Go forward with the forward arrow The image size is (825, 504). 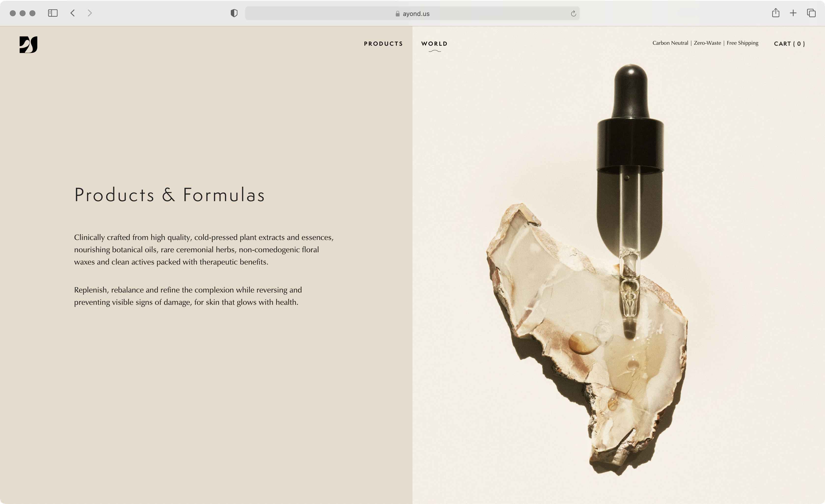click(x=89, y=13)
